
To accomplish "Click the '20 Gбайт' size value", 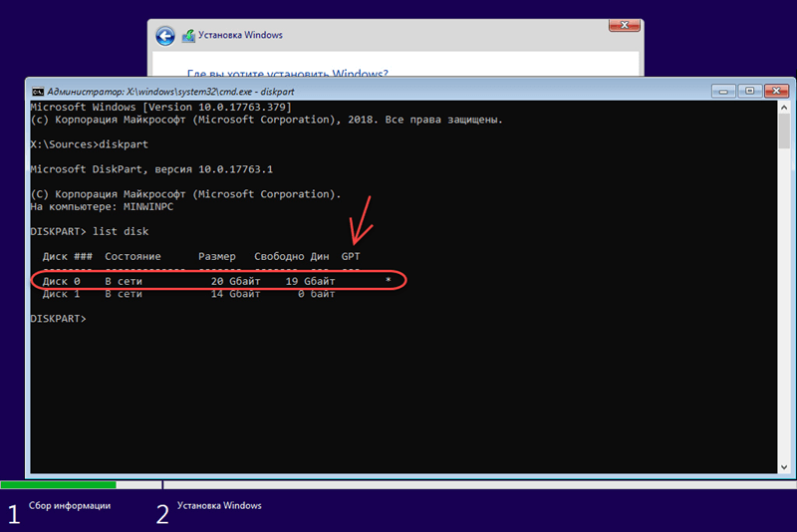I will coord(236,281).
